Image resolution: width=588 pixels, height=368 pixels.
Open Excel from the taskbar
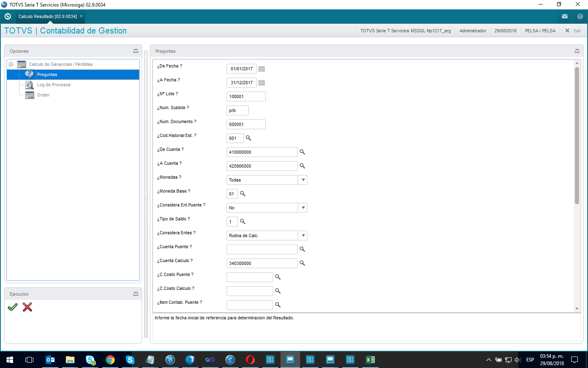coord(370,360)
